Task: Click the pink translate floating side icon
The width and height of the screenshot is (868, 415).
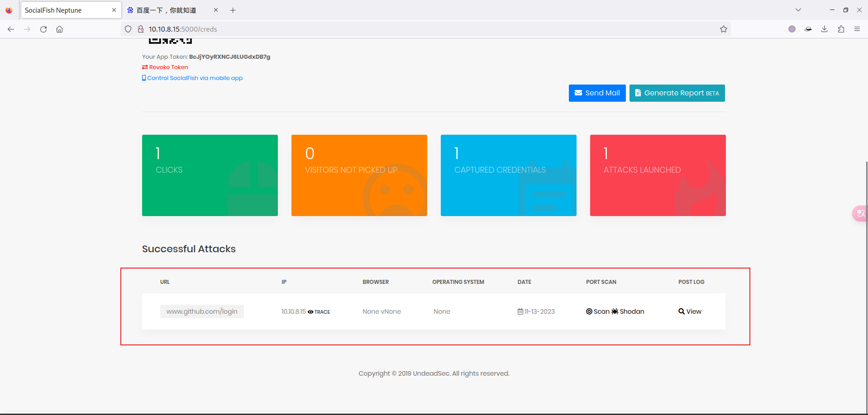Action: 860,213
